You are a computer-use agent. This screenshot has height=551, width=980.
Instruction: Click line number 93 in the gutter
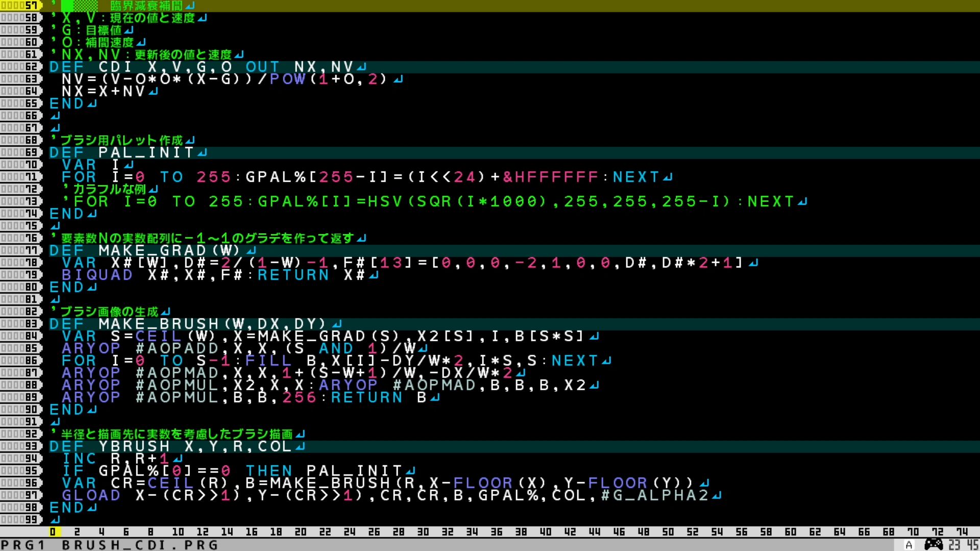point(20,446)
